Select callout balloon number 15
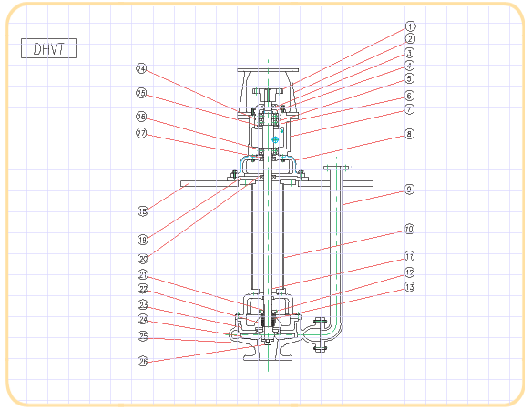 pos(141,93)
